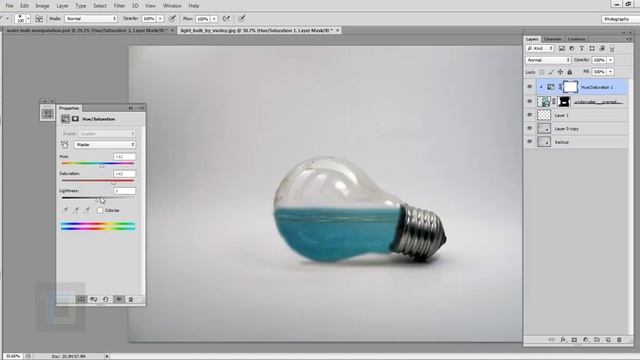Hide the underwater layer eye icon
This screenshot has height=360, width=640.
click(x=529, y=101)
